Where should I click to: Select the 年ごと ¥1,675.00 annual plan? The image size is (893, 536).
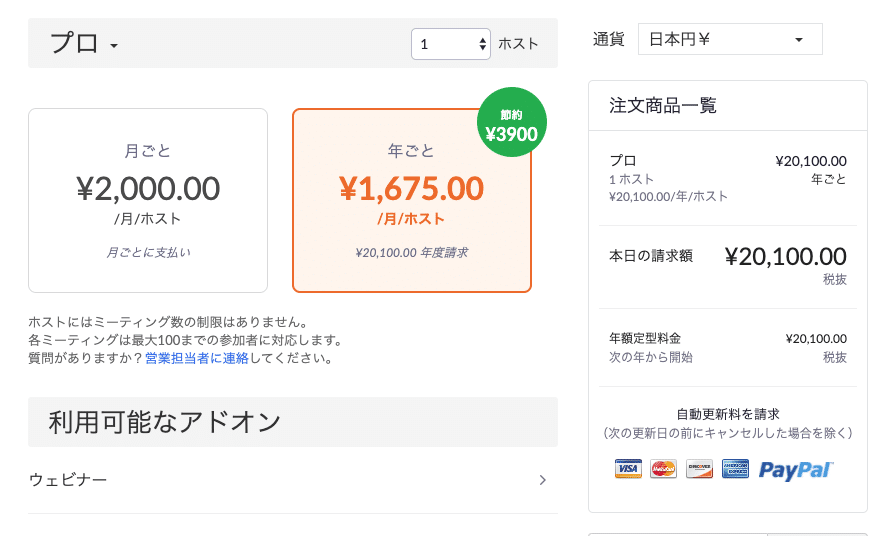pos(412,201)
